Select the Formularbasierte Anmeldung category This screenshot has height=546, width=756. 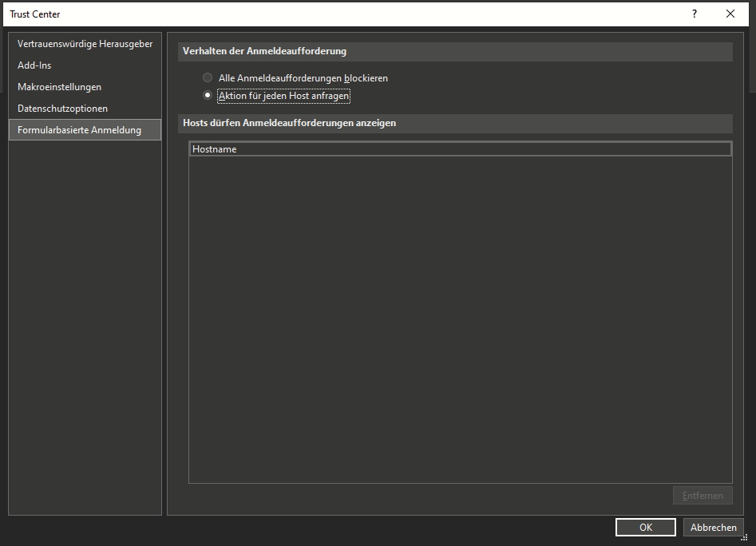(x=79, y=130)
